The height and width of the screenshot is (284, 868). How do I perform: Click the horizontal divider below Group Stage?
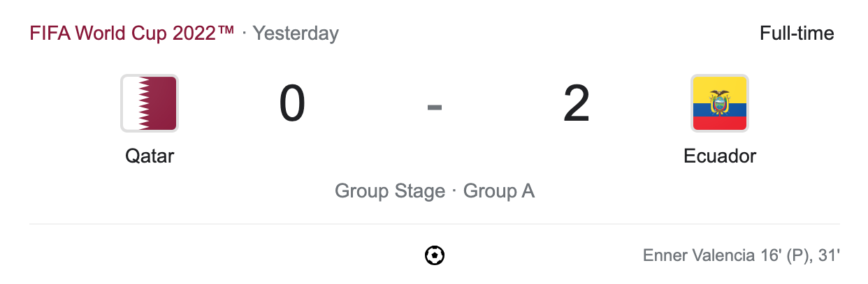(435, 224)
